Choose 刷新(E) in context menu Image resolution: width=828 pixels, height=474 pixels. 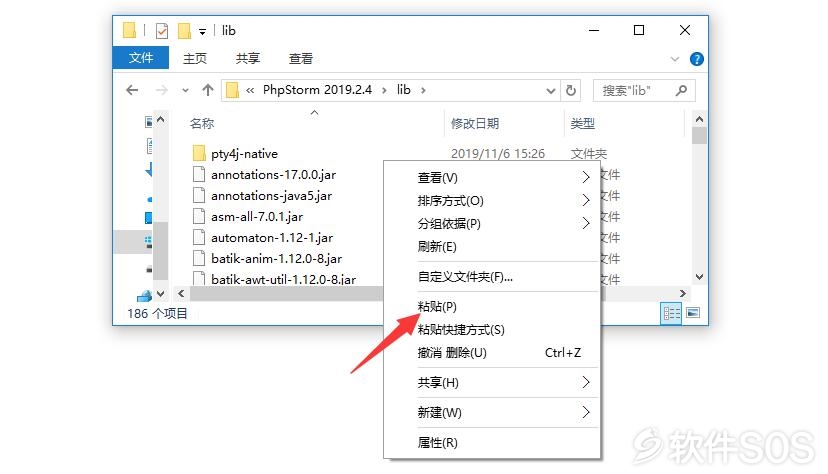tap(492, 247)
